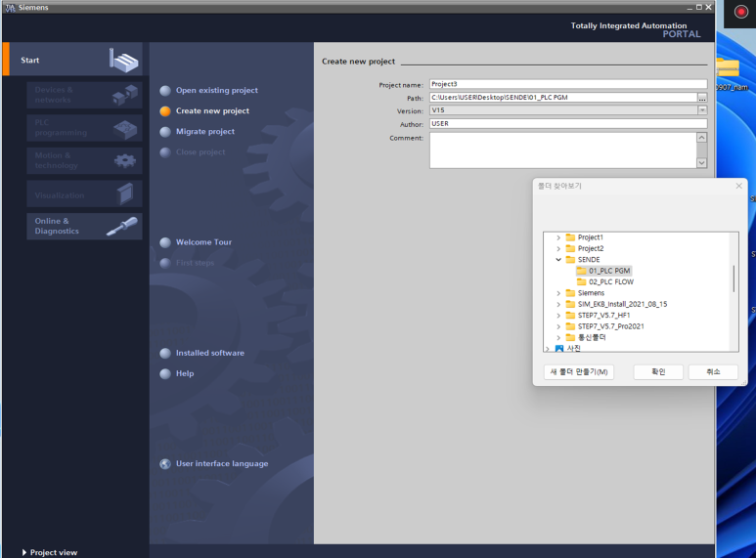
Task: Click the red record button icon
Action: pyautogui.click(x=740, y=12)
